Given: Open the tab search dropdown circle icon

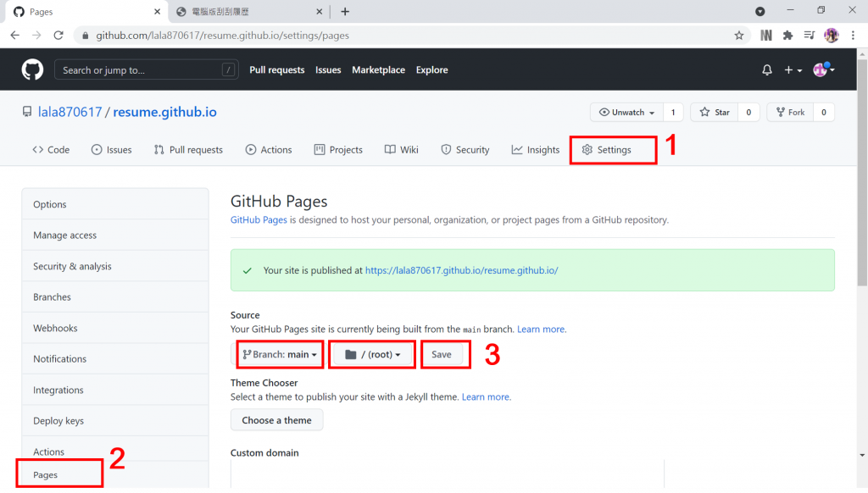Looking at the screenshot, I should click(x=760, y=12).
